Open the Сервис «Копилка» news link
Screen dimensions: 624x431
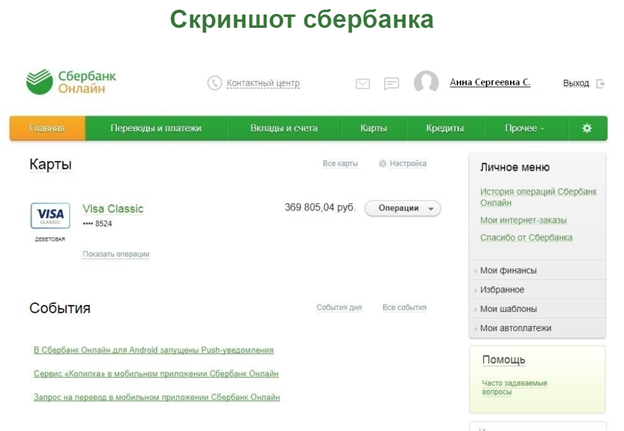tap(156, 374)
